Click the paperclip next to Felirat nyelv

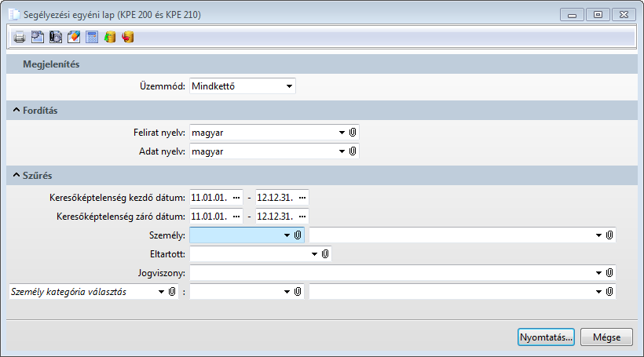tap(353, 132)
